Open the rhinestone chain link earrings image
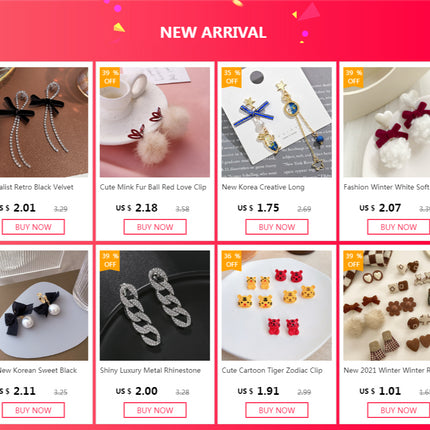 coord(155,305)
